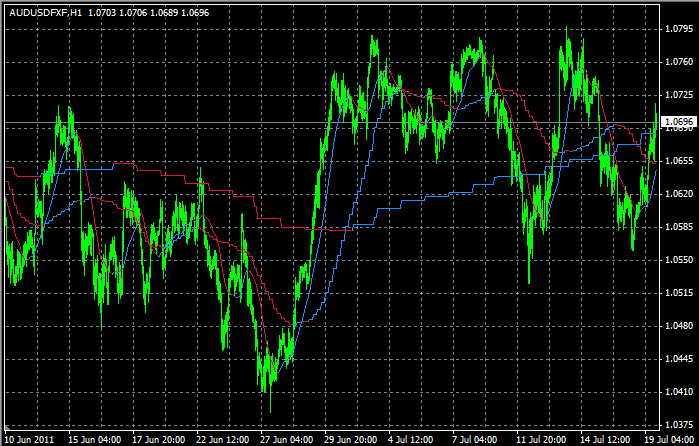The width and height of the screenshot is (699, 446).
Task: Click the 1.0445 price axis label
Action: point(679,359)
